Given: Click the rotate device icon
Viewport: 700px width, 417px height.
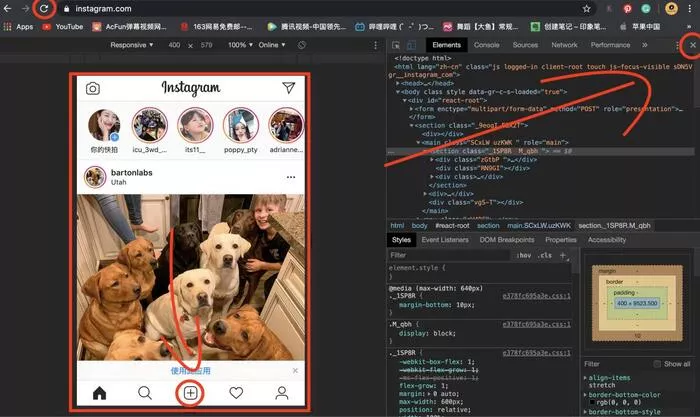Looking at the screenshot, I should 302,45.
